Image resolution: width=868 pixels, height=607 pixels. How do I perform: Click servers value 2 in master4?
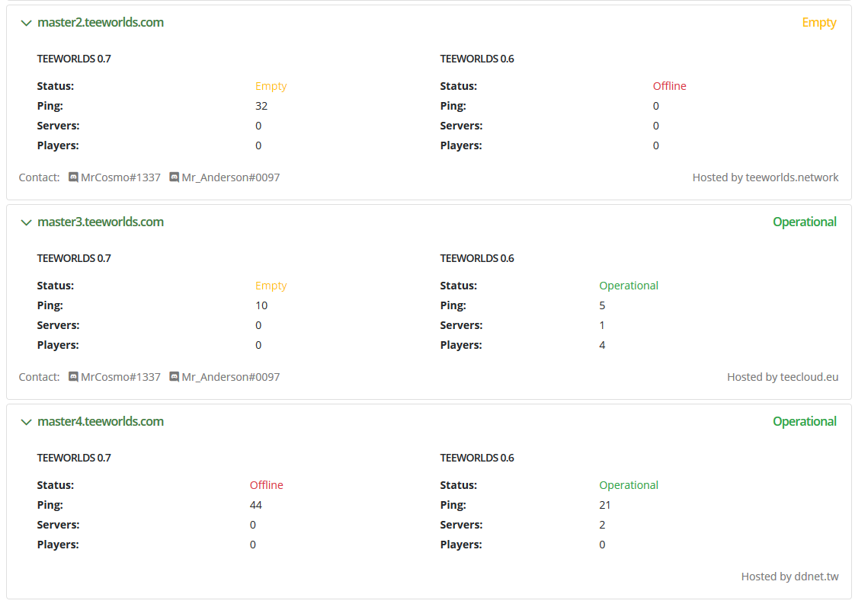coord(602,525)
